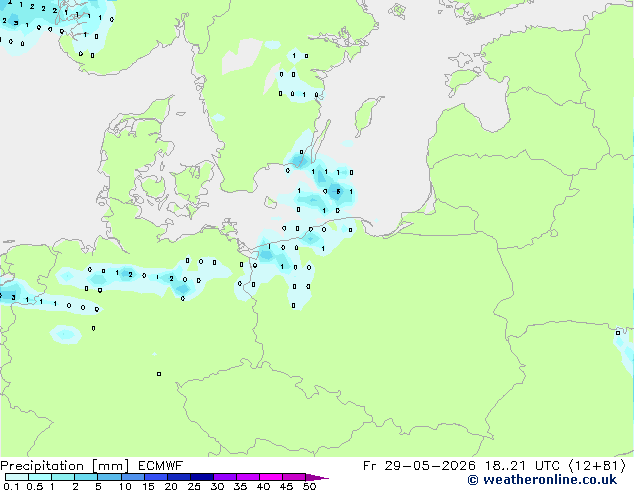Screen dimensions: 634x490
Task: Click the '[mm]' unit label
Action: 110,466
